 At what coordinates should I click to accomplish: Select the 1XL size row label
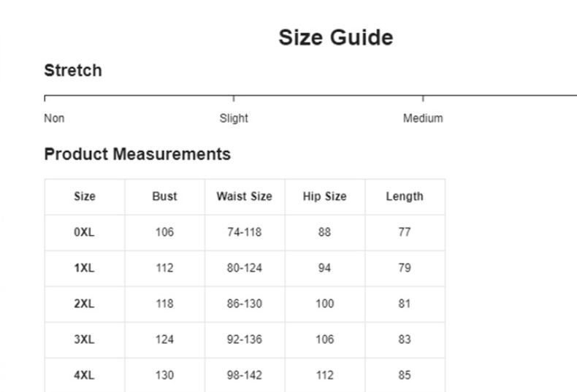tap(85, 268)
